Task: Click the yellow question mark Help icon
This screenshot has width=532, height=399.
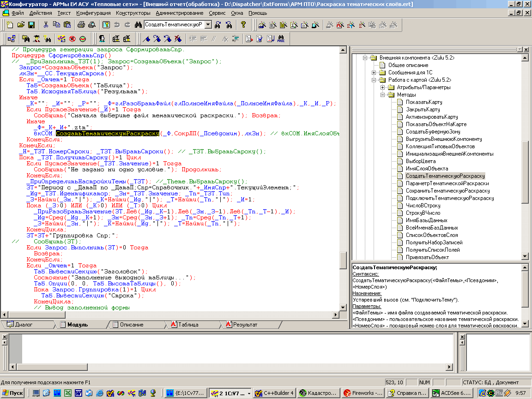Action: pos(243,24)
